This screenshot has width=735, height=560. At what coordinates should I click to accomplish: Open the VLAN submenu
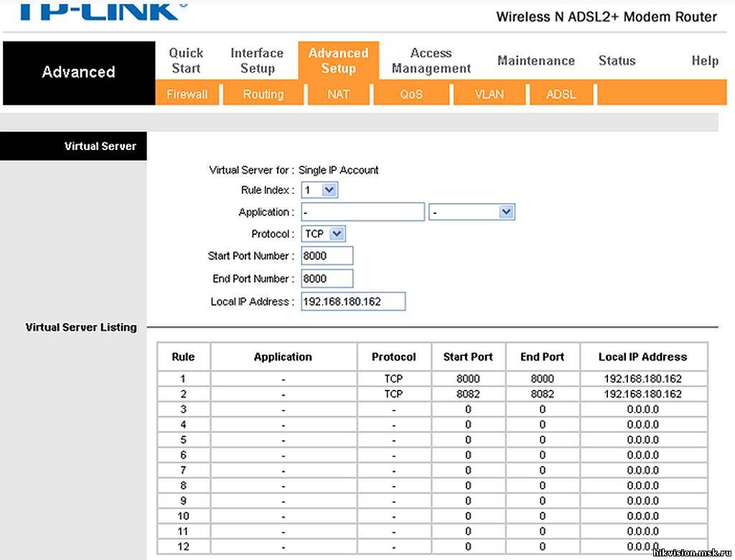[489, 94]
